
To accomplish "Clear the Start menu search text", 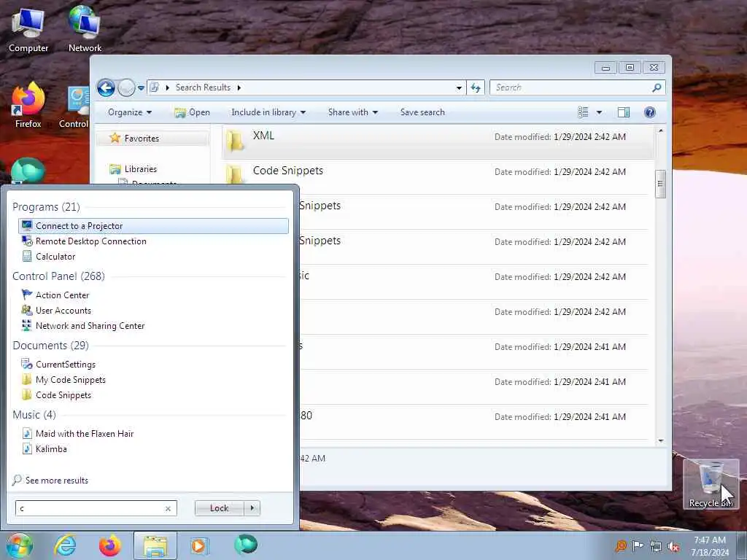I will tap(168, 508).
